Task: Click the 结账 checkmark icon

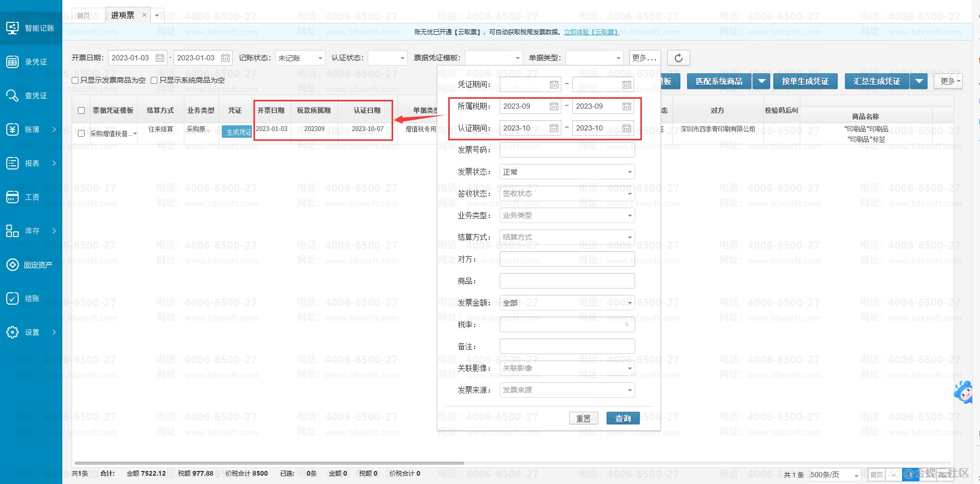Action: pyautogui.click(x=12, y=298)
